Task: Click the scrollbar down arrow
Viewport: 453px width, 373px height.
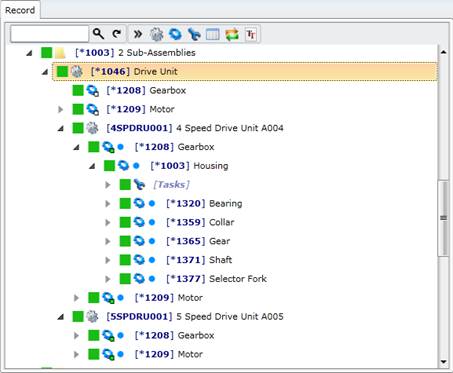Action: coord(443,362)
